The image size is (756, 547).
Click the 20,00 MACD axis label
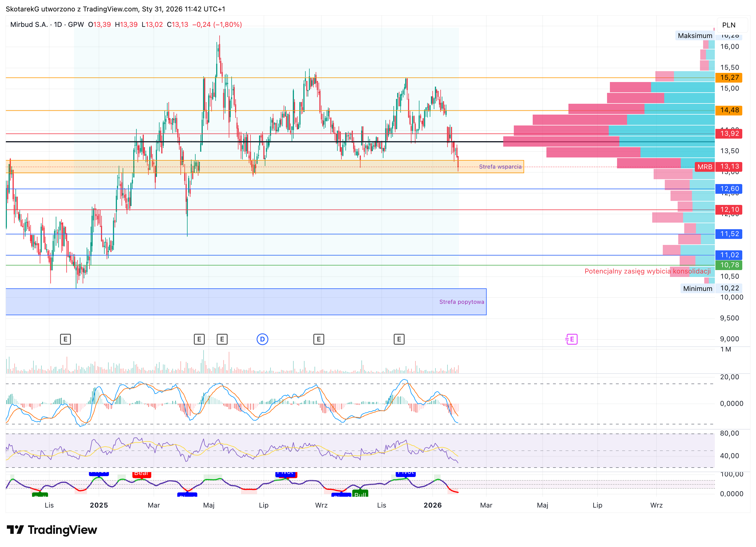[729, 377]
